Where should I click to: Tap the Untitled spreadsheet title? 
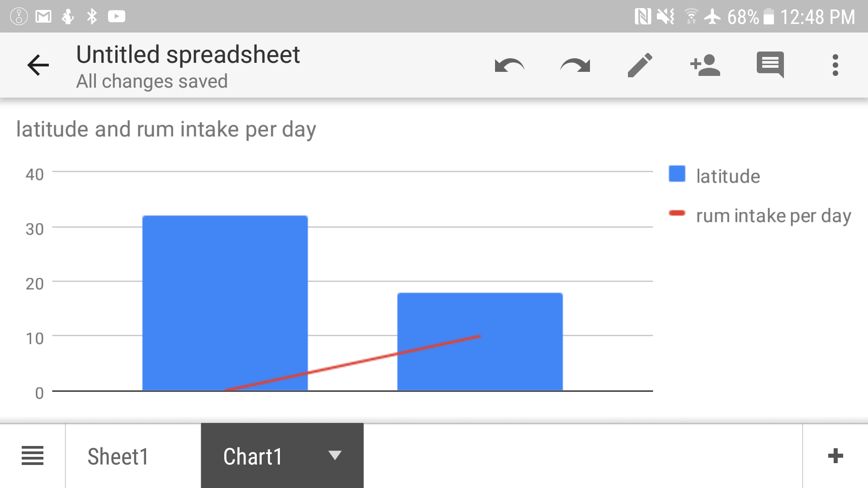pyautogui.click(x=188, y=55)
